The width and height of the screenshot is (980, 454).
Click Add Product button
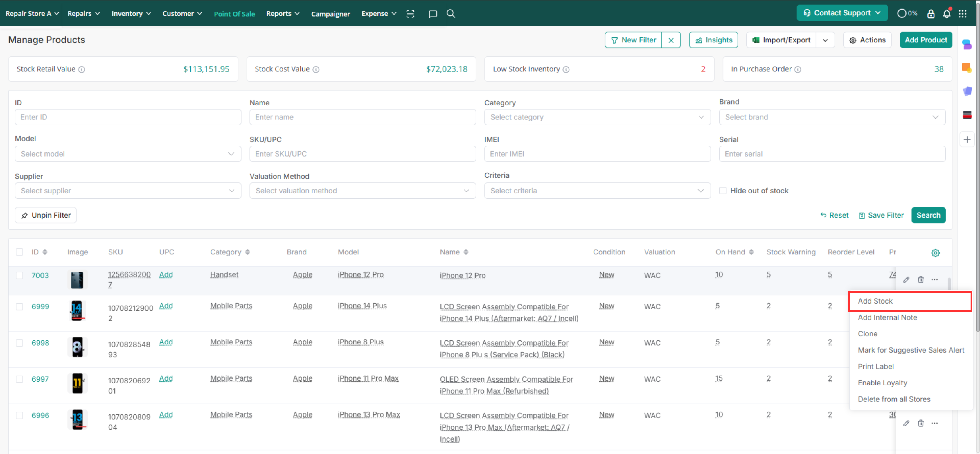(x=926, y=40)
